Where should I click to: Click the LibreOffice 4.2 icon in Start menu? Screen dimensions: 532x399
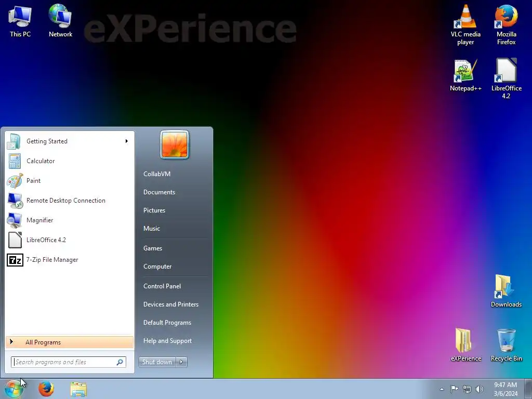[15, 240]
